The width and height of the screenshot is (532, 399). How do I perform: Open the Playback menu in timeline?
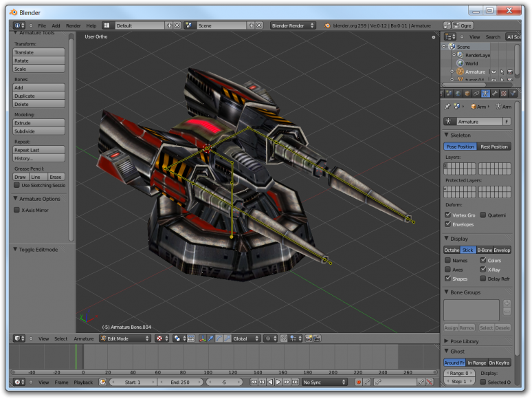(83, 382)
